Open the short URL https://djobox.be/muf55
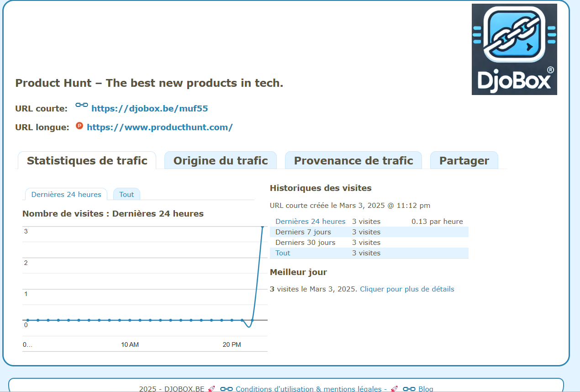The width and height of the screenshot is (580, 392). point(150,109)
